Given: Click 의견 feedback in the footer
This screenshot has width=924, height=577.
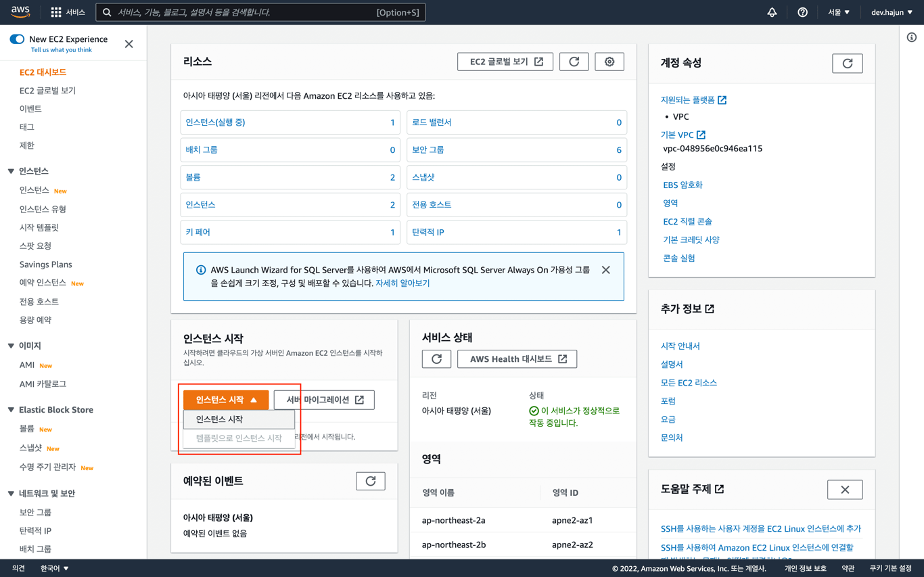Looking at the screenshot, I should (x=18, y=568).
